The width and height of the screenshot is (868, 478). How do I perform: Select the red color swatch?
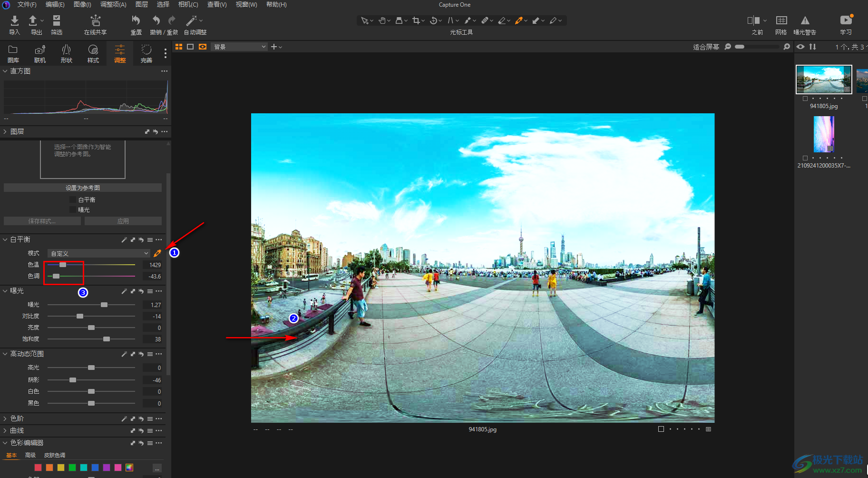(38, 468)
